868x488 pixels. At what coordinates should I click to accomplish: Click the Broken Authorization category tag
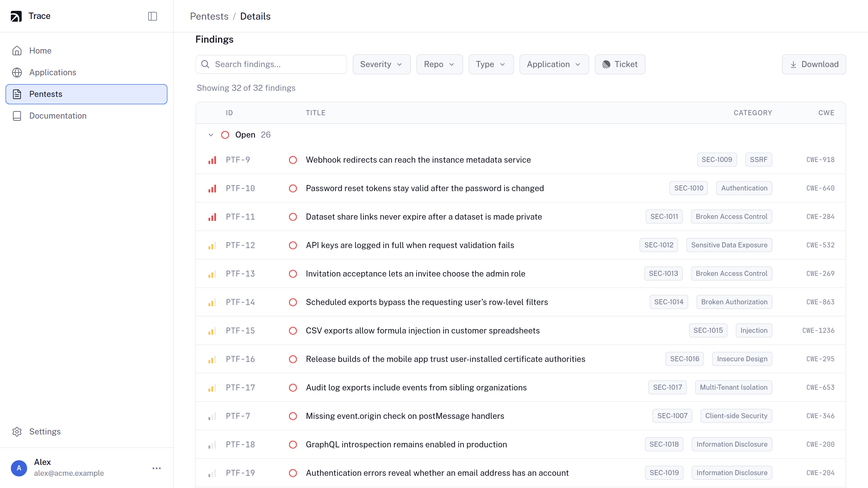coord(734,302)
